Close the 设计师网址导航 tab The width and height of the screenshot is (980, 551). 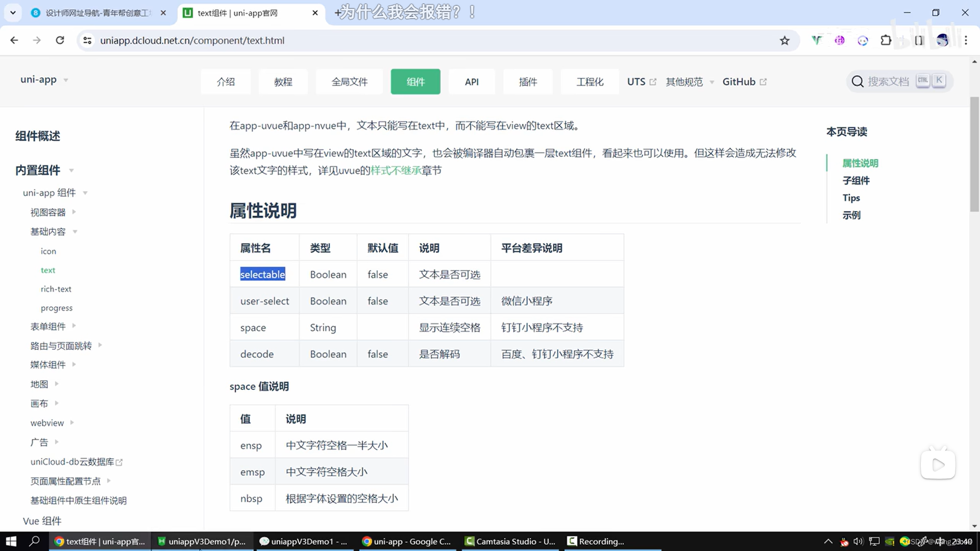pos(163,13)
